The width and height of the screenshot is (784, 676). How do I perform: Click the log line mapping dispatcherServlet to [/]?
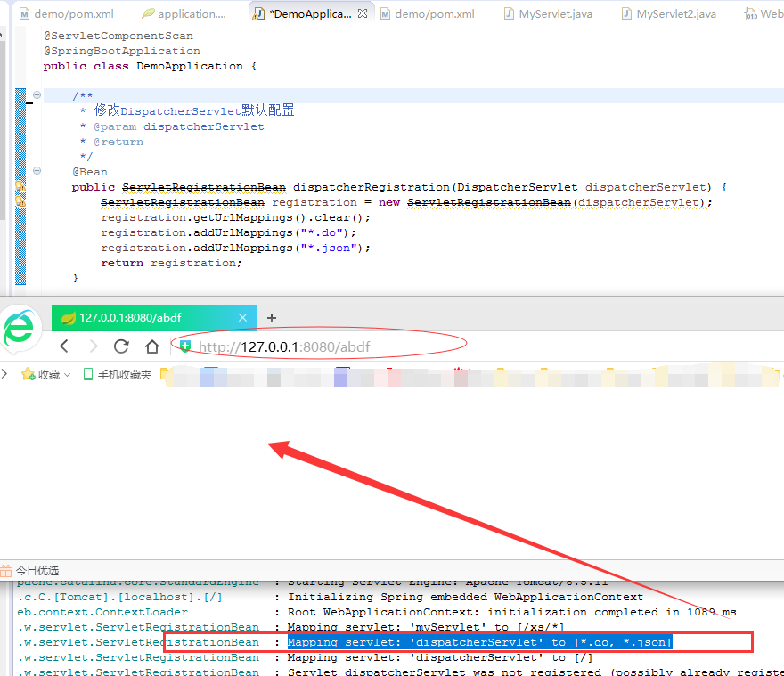(x=440, y=657)
